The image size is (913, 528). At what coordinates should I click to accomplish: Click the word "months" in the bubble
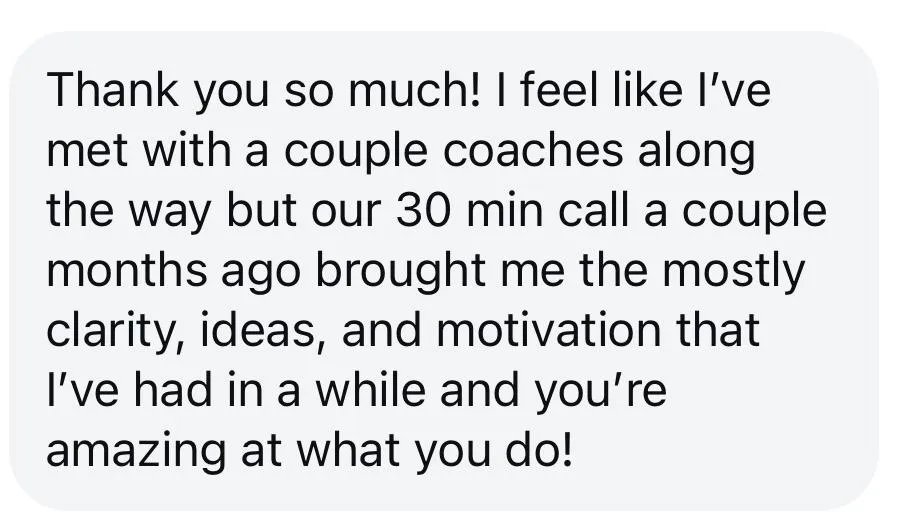coord(127,271)
